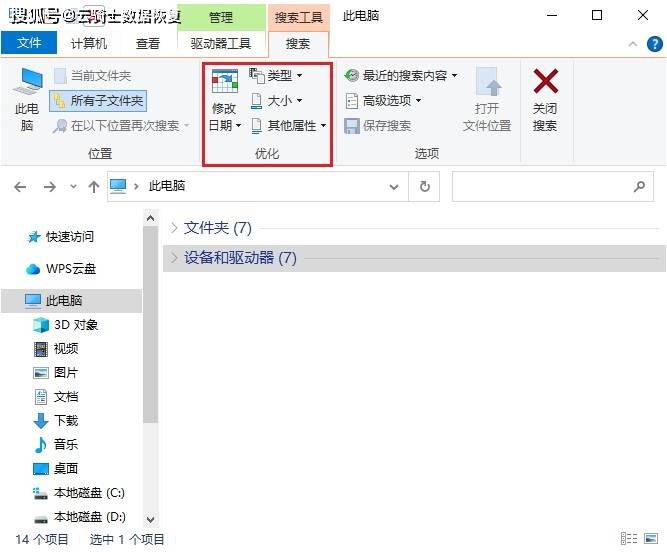Click the 最近的搜索内容 clock icon
667x552 pixels.
[352, 76]
